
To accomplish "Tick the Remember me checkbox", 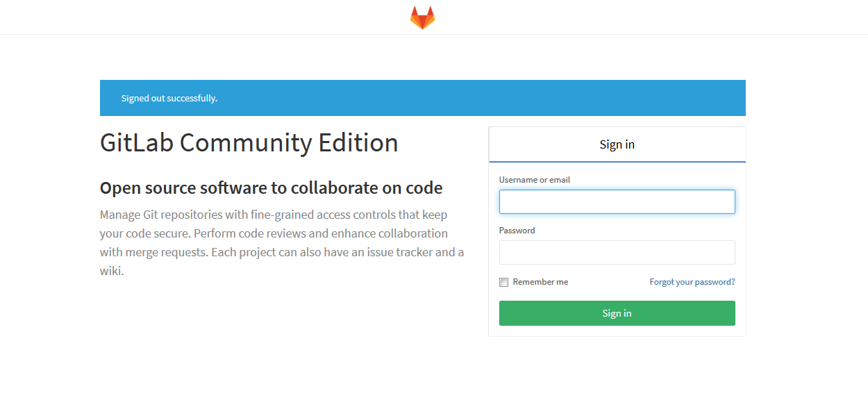I will (x=503, y=282).
